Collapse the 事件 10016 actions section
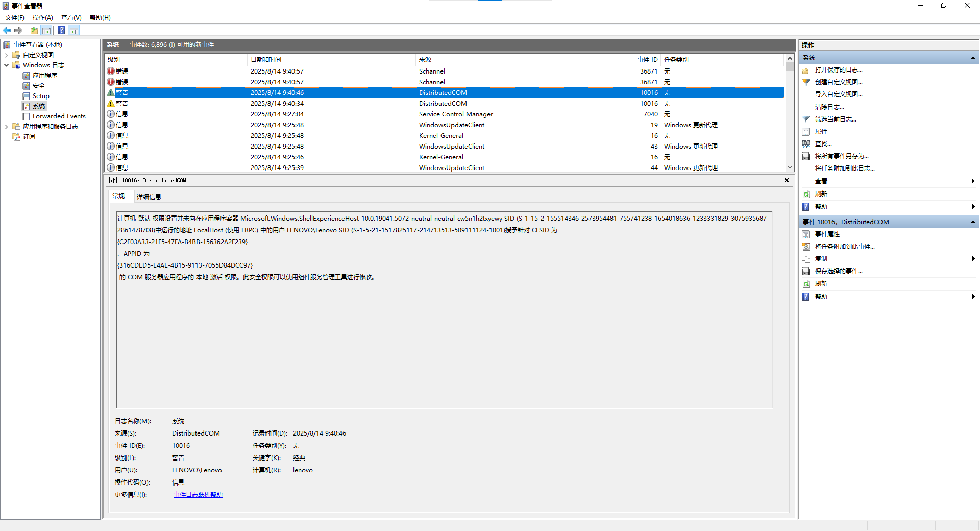The image size is (980, 531). (973, 222)
